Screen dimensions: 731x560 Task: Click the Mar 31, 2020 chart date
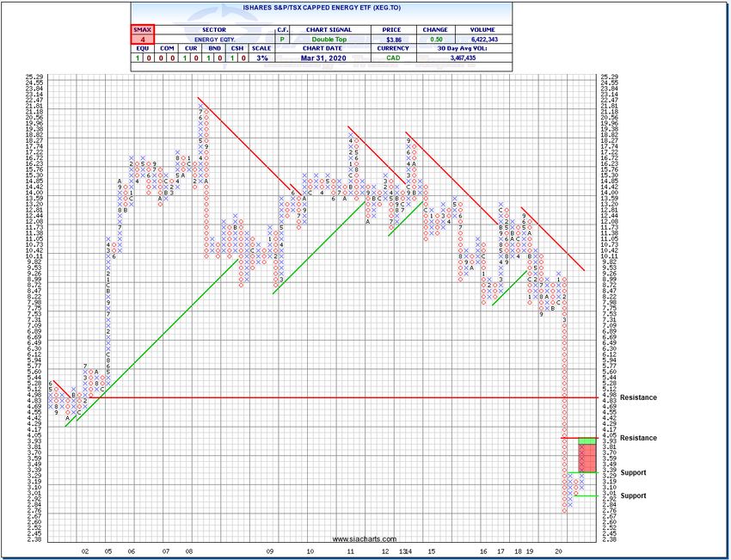pyautogui.click(x=323, y=58)
